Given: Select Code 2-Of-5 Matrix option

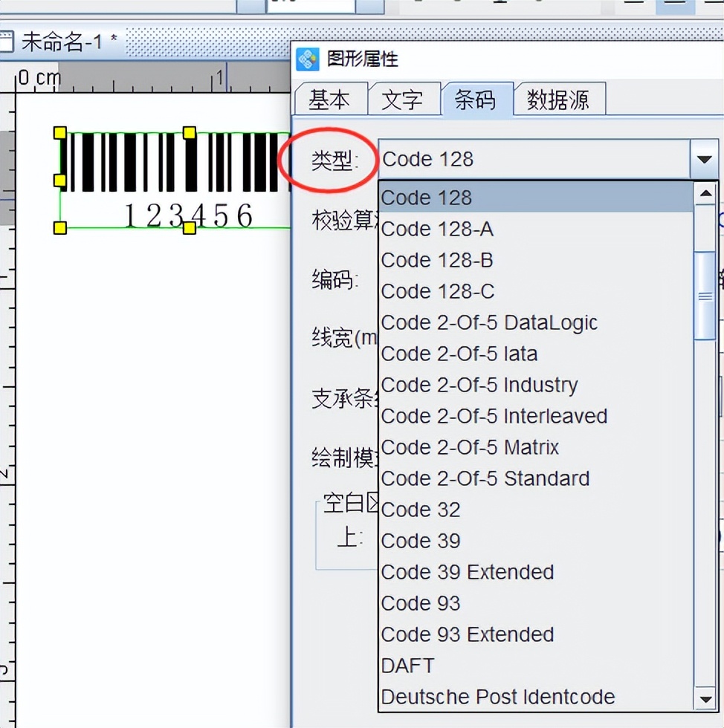Looking at the screenshot, I should tap(536, 447).
